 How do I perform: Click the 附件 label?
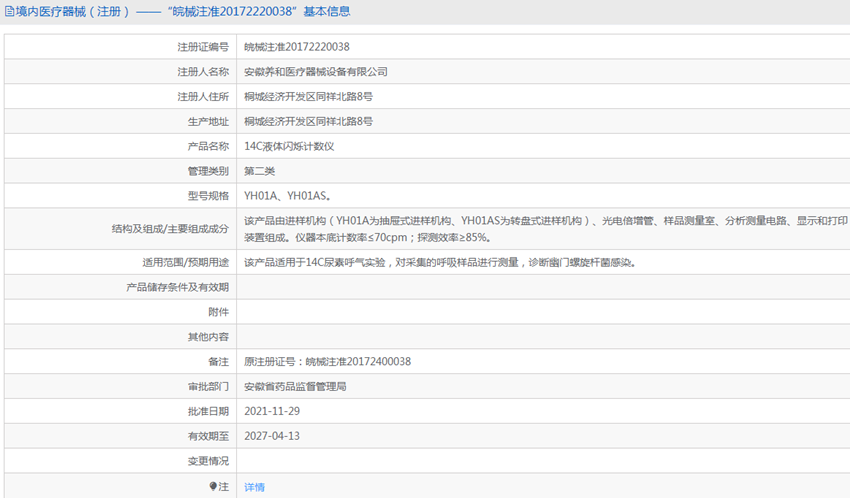point(218,312)
